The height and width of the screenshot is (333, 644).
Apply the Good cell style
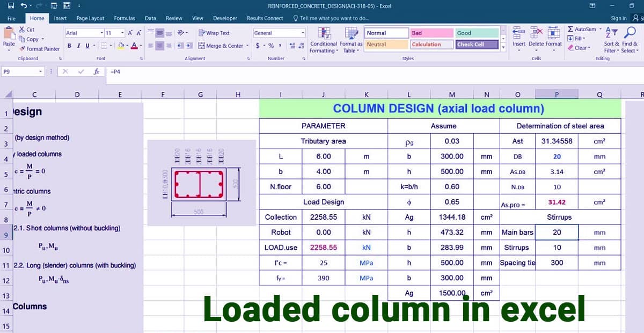coord(477,33)
